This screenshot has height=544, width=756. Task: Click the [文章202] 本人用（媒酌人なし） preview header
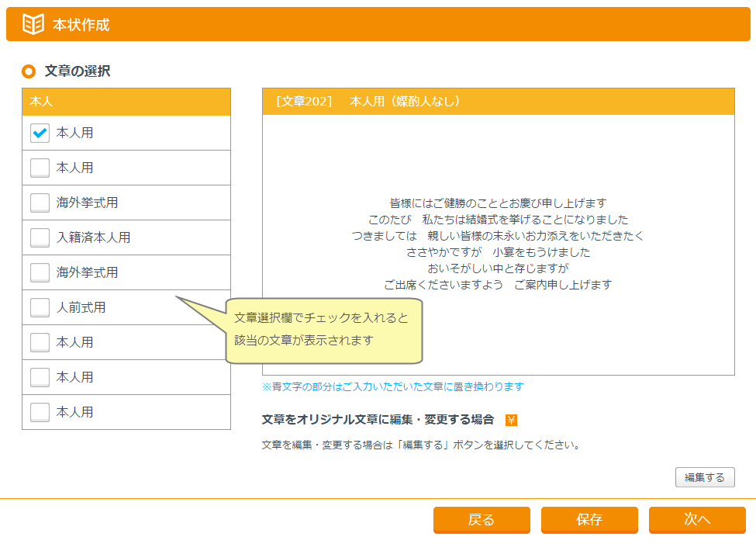[498, 102]
